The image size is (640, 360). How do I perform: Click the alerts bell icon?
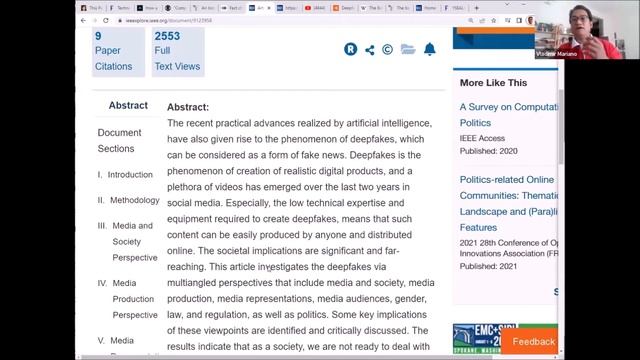pyautogui.click(x=429, y=49)
